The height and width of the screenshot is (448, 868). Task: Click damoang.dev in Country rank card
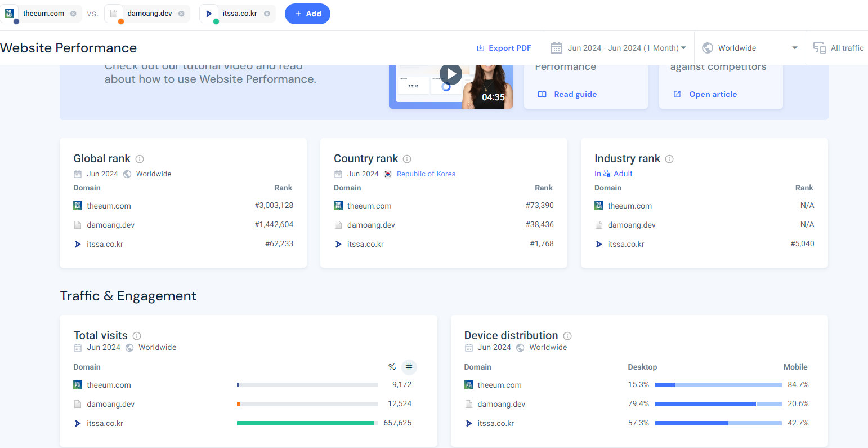(x=372, y=225)
